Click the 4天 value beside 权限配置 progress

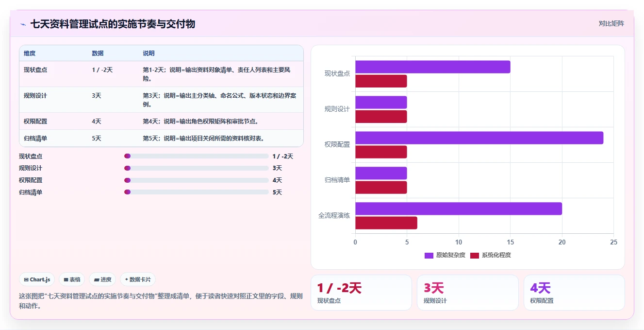277,180
